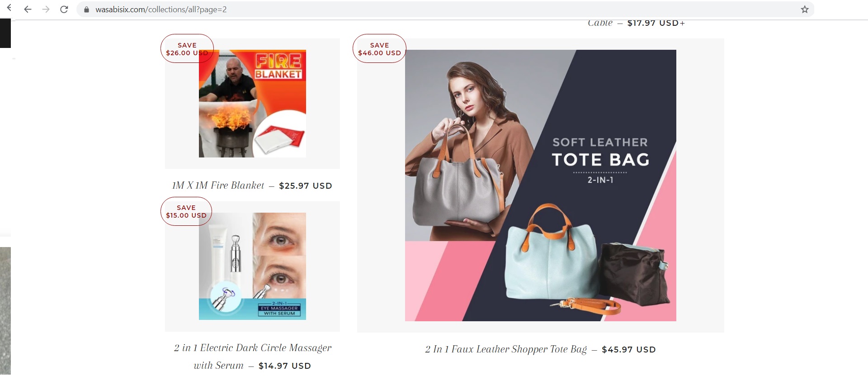Image resolution: width=868 pixels, height=376 pixels.
Task: Open the Soft Leather Tote Bag image
Action: (x=541, y=186)
